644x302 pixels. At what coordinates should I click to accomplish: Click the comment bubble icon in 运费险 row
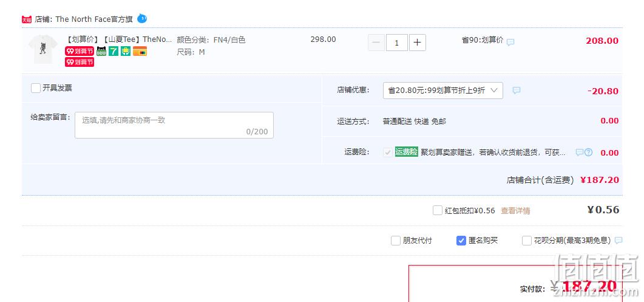580,153
